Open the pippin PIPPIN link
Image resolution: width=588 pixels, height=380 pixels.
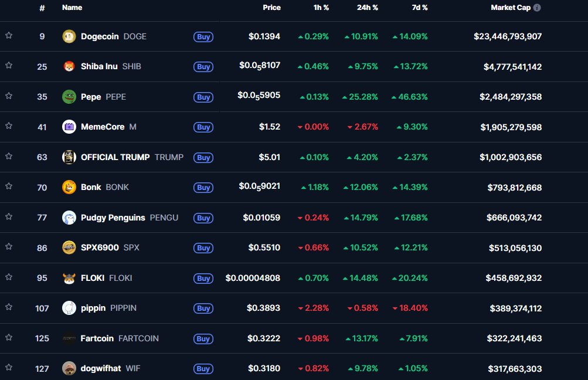click(x=109, y=308)
